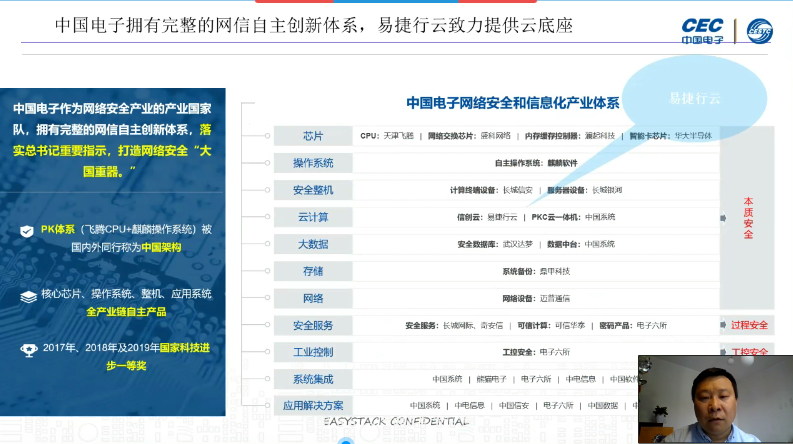Select the 云计算 category label
The width and height of the screenshot is (793, 444).
pos(313,217)
